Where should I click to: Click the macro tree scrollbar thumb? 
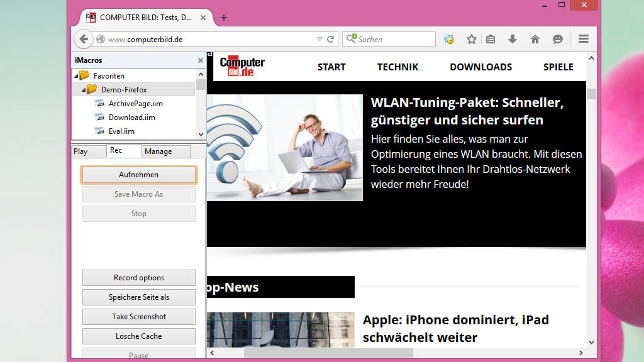(x=201, y=85)
